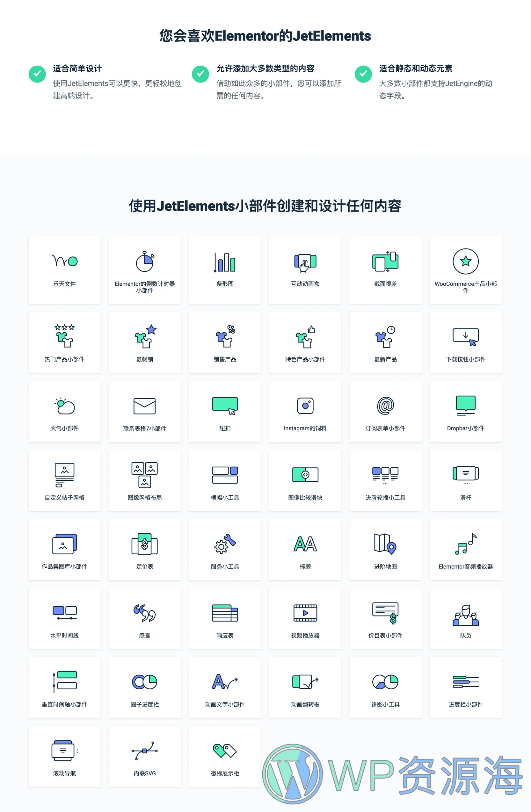Select the 内联SVG widget card
This screenshot has height=812, width=531.
tap(145, 756)
